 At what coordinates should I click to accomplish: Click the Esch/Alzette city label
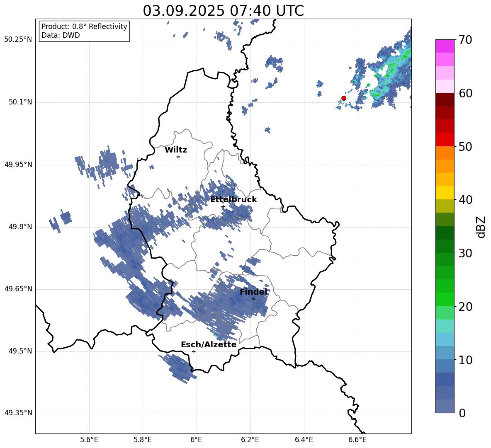point(209,344)
